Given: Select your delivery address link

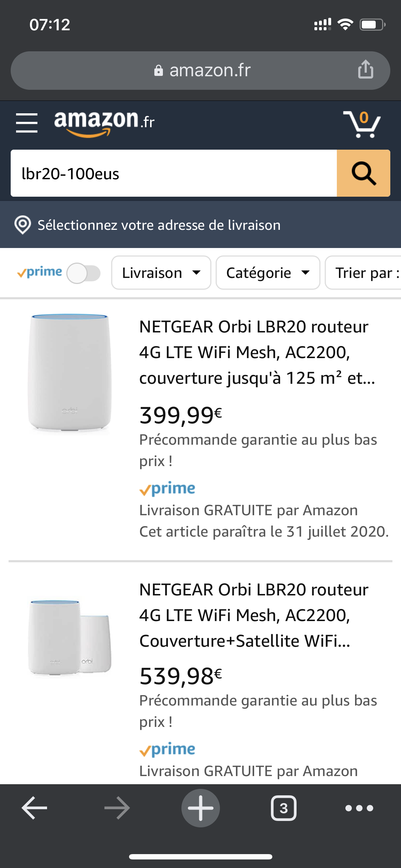Looking at the screenshot, I should (x=159, y=225).
